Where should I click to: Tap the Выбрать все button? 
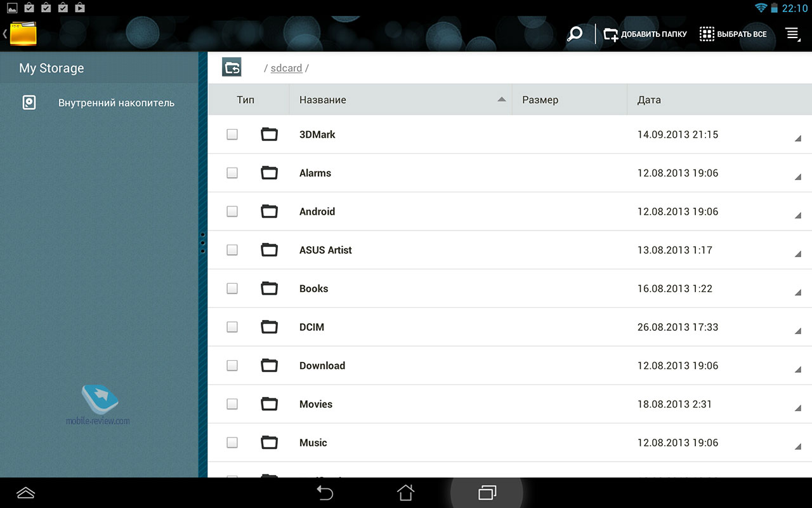click(x=733, y=34)
